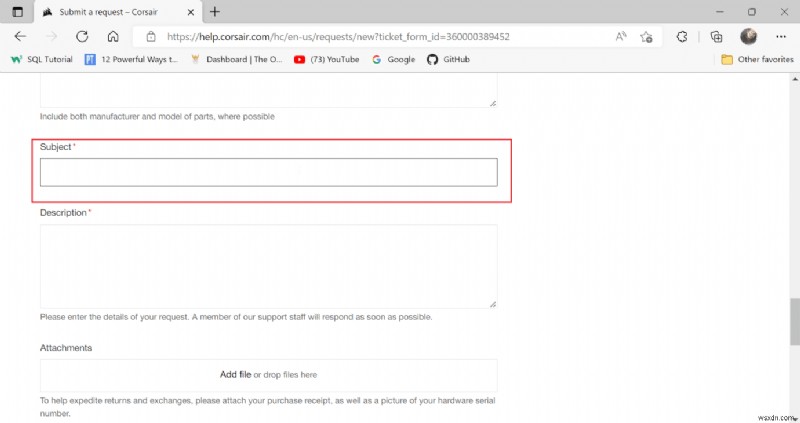Maximize the browser window
This screenshot has width=800, height=423.
(x=752, y=12)
